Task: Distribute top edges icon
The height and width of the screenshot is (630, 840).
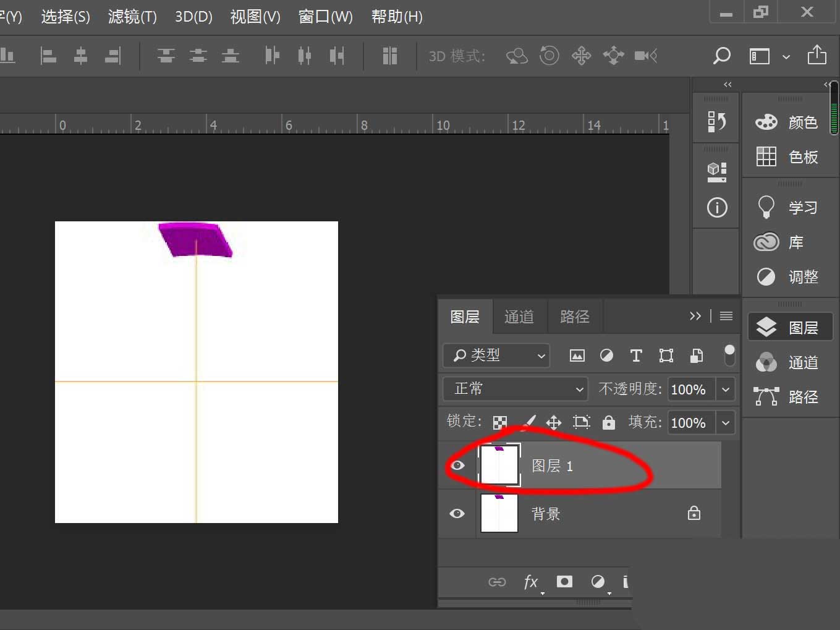Action: pos(166,56)
